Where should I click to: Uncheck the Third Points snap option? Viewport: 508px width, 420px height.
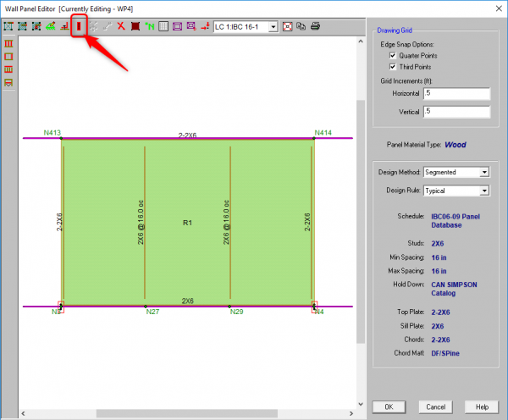pos(392,67)
